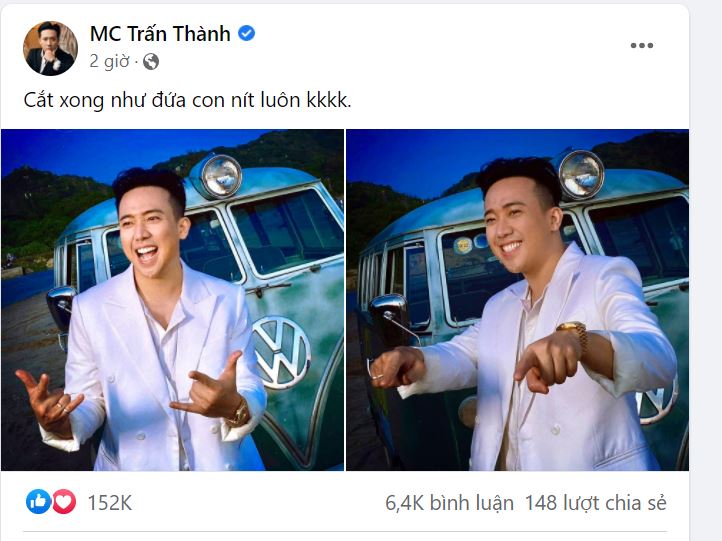
Task: Open the three-dot post options menu
Action: pyautogui.click(x=642, y=45)
